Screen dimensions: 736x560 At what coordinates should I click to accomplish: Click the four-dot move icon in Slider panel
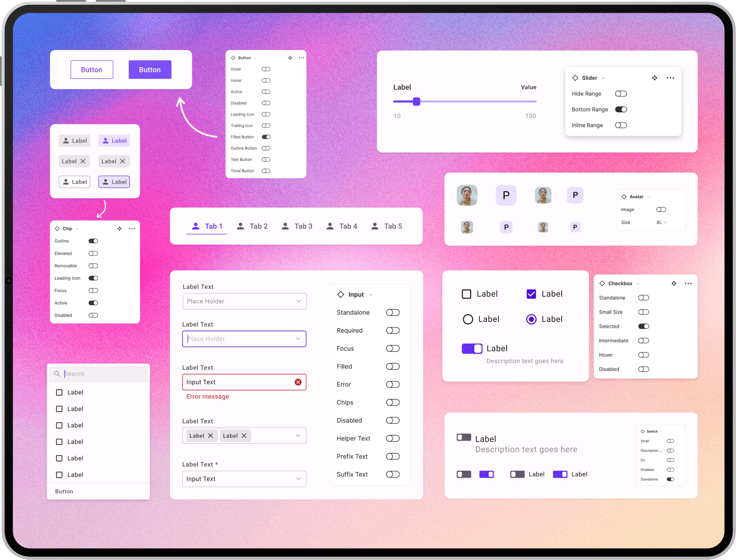coord(654,78)
